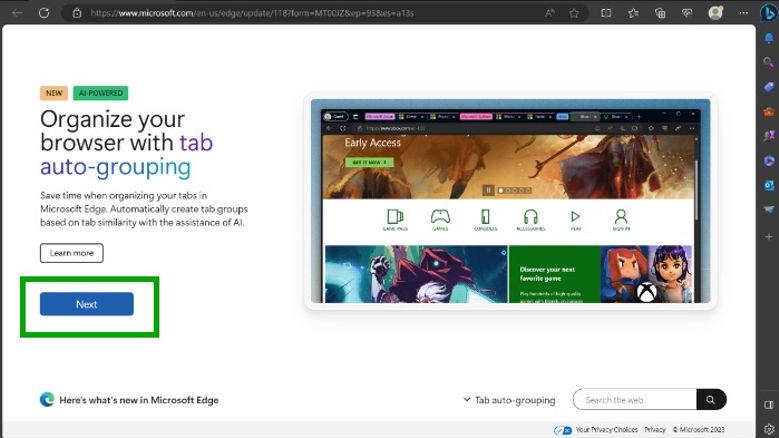Click the browser back arrow
The height and width of the screenshot is (438, 779).
coord(17,13)
